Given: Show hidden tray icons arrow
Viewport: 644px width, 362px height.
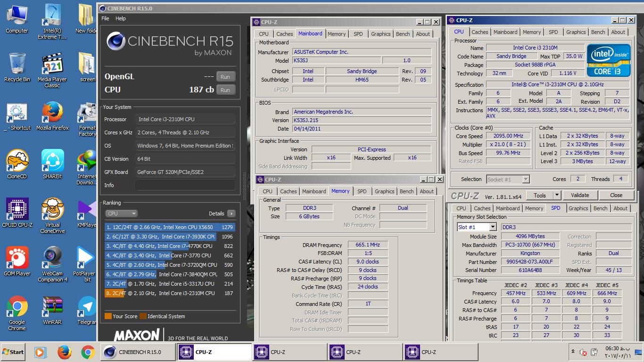Looking at the screenshot, I should point(573,352).
